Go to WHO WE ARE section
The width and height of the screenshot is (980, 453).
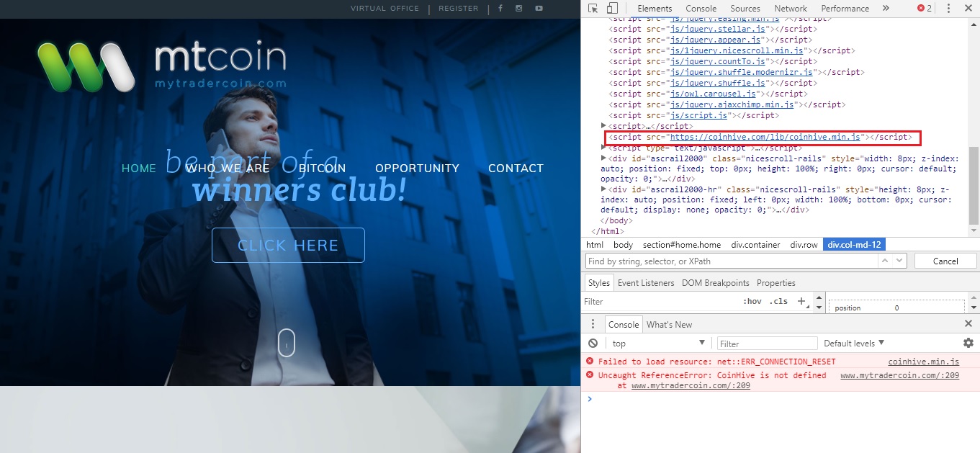(228, 169)
